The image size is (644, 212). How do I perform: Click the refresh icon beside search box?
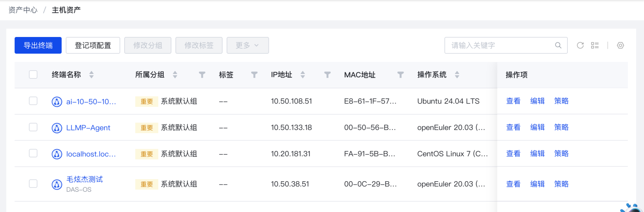[580, 45]
